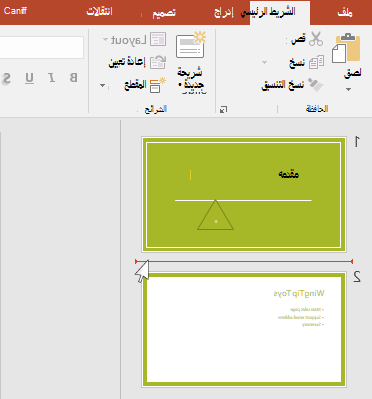Open the Transitions tab (انتقالات)

(x=99, y=12)
